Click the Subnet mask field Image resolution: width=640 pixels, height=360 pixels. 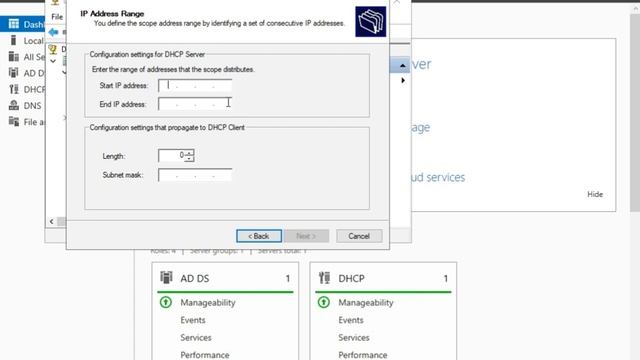[195, 175]
